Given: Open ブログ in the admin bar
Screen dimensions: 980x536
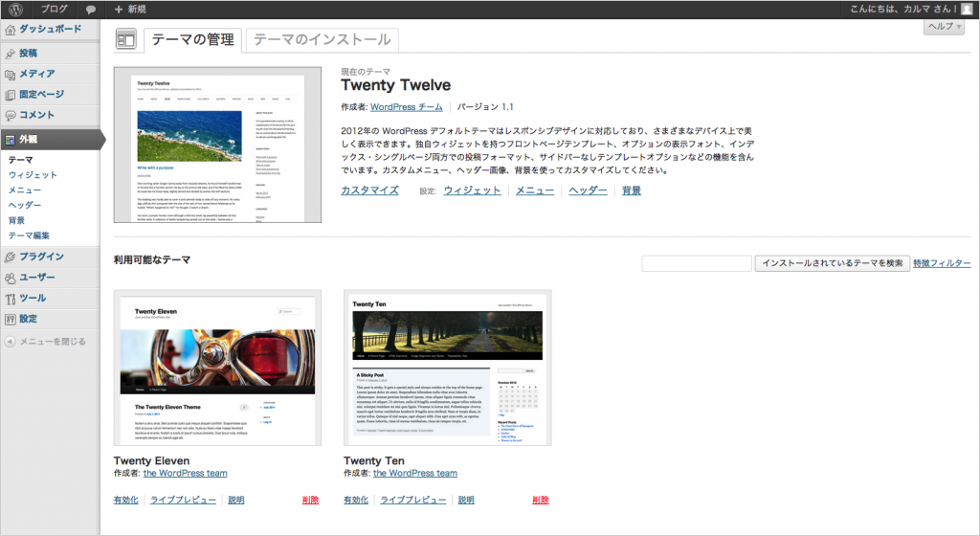Looking at the screenshot, I should (54, 10).
